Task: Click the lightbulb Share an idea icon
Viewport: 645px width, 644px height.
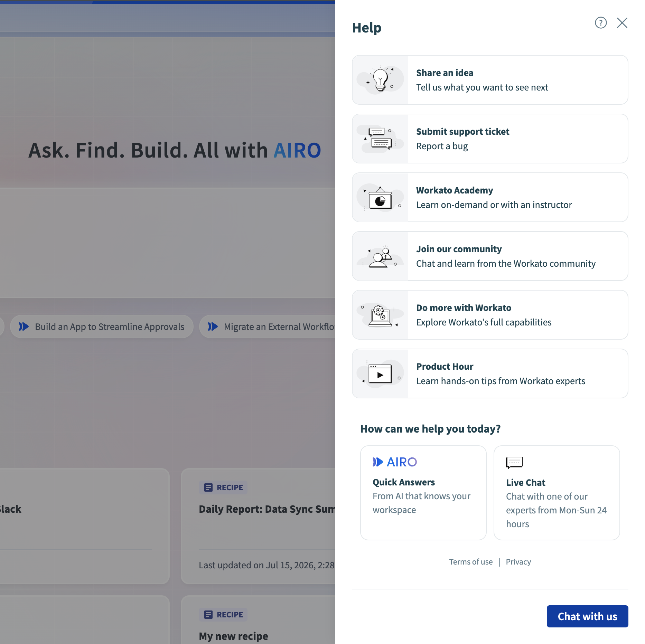Action: pos(380,80)
